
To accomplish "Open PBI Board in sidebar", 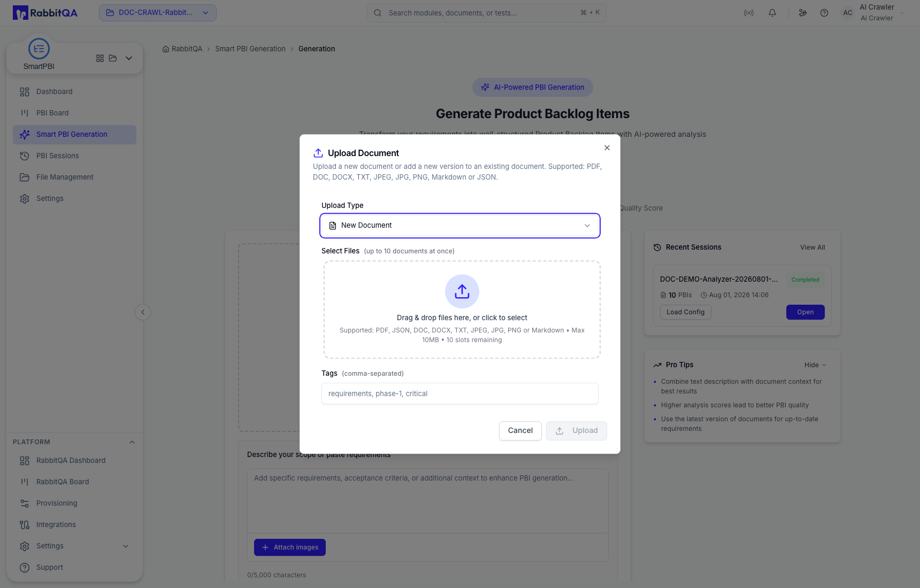I will click(74, 113).
